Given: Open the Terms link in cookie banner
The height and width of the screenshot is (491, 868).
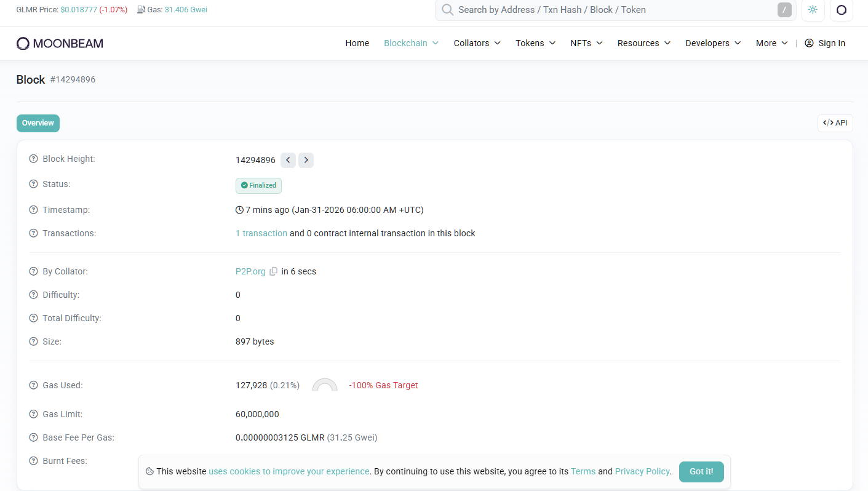Looking at the screenshot, I should [583, 471].
